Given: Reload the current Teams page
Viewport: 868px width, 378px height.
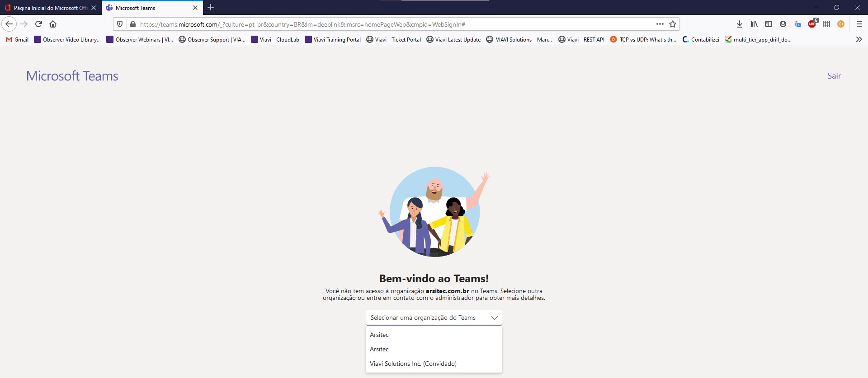Looking at the screenshot, I should (38, 24).
